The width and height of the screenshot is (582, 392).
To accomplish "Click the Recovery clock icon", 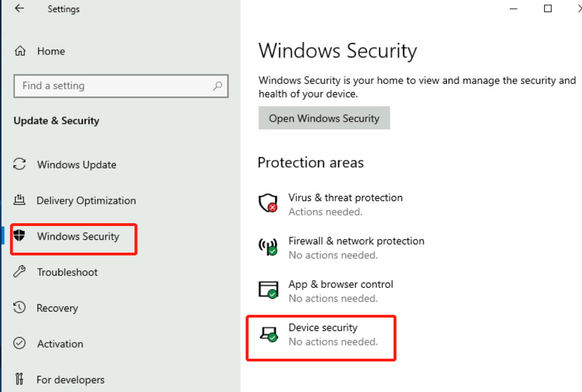I will (x=19, y=308).
